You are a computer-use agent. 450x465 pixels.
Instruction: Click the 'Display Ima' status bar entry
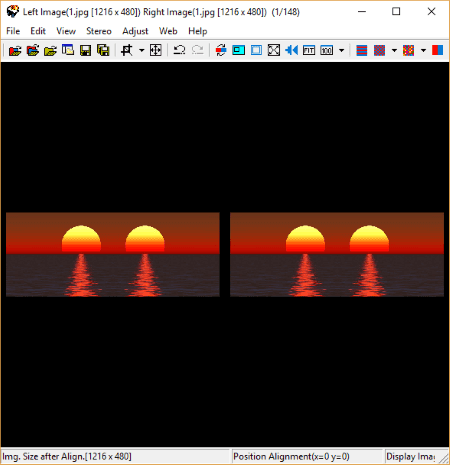[411, 456]
